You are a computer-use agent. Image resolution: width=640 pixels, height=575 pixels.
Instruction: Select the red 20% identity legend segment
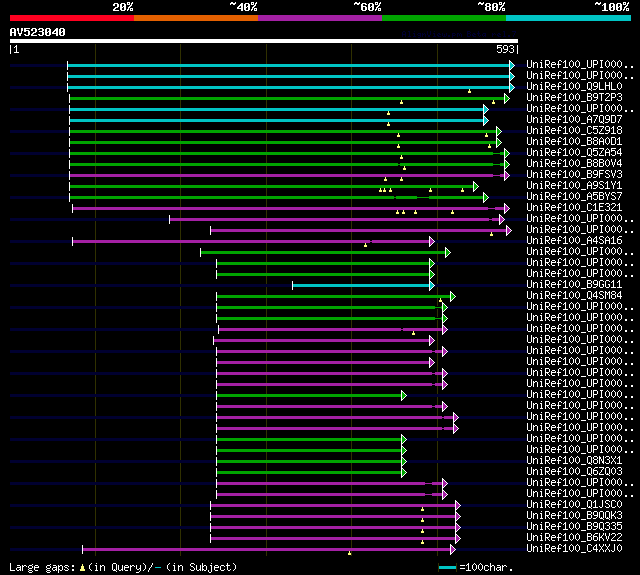click(72, 18)
